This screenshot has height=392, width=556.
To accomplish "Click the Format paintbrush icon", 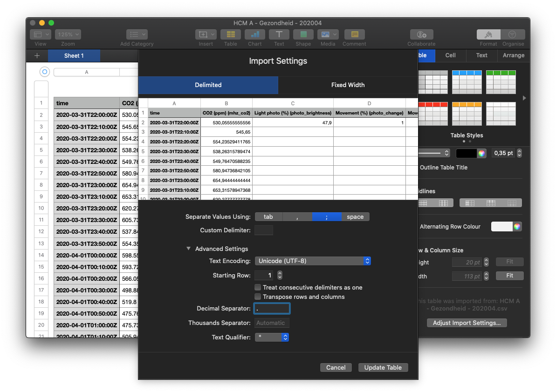I will click(488, 34).
